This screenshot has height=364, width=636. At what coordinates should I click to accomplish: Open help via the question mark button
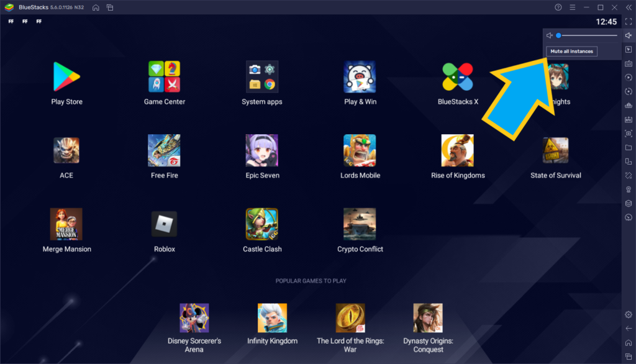557,7
